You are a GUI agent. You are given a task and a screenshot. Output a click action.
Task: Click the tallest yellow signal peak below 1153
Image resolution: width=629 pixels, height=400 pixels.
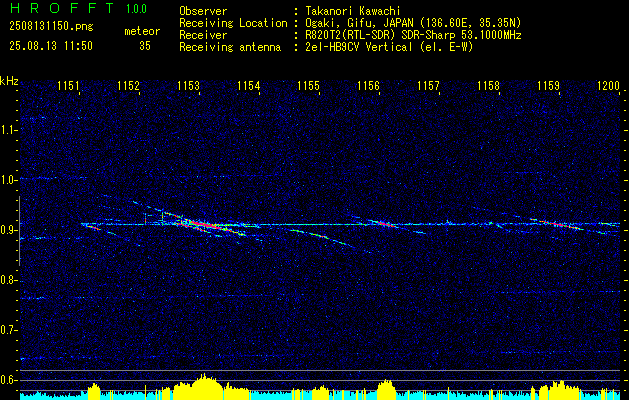tap(205, 386)
